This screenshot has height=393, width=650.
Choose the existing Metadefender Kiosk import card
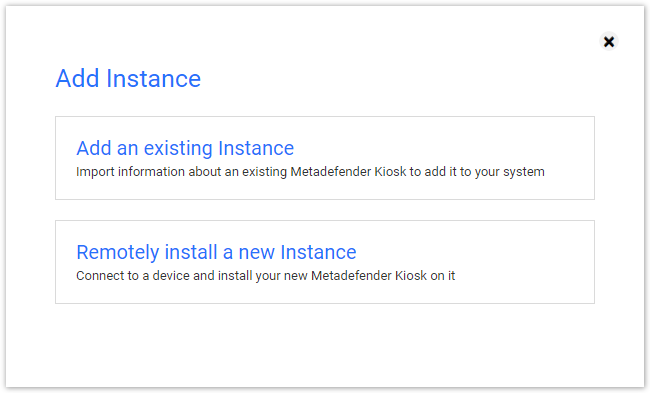click(325, 158)
